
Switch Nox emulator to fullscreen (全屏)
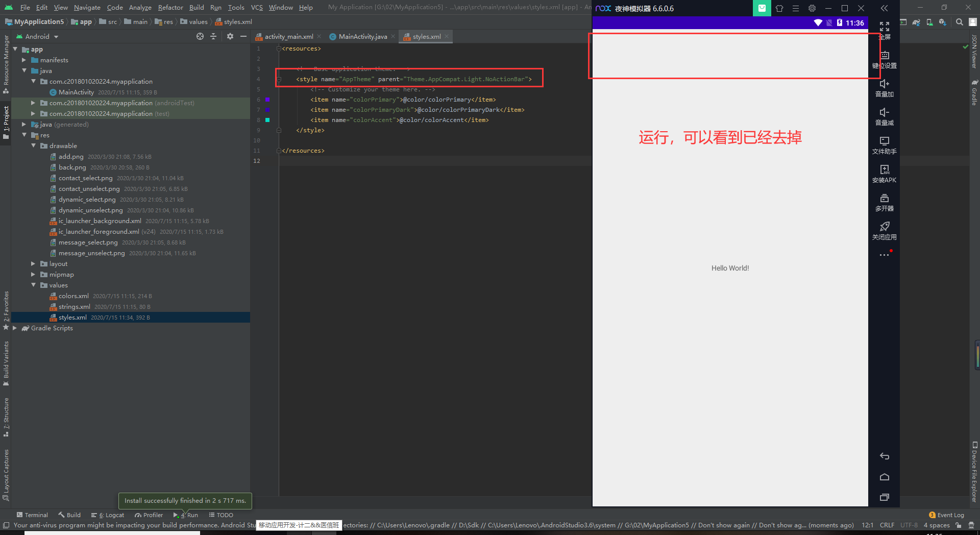click(885, 31)
